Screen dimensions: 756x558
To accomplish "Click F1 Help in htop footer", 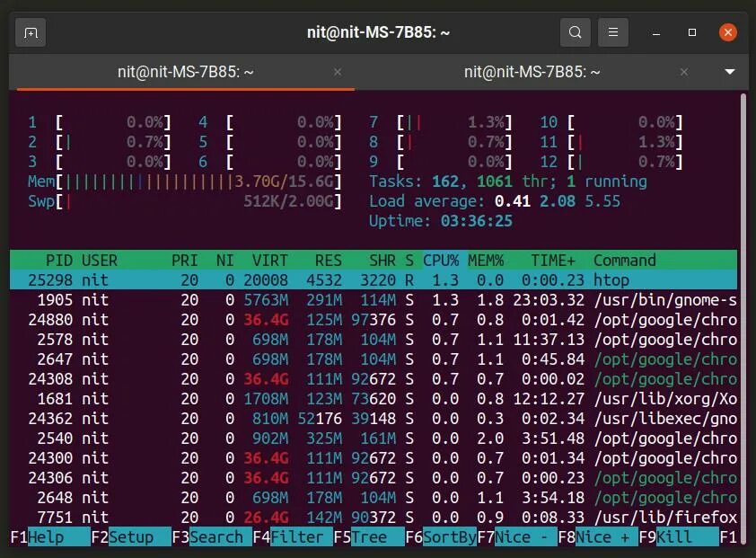I will (50, 536).
